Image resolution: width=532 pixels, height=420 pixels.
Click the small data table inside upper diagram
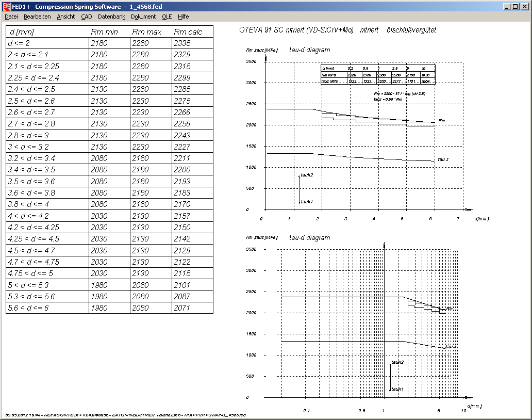[x=377, y=74]
